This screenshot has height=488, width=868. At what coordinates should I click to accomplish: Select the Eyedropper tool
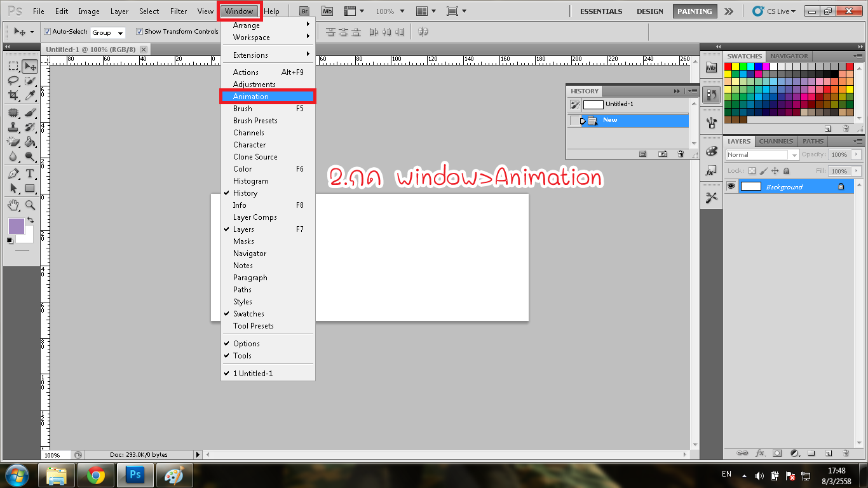click(x=30, y=95)
